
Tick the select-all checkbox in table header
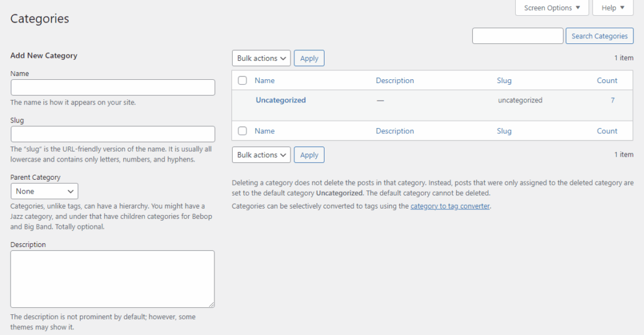point(243,80)
